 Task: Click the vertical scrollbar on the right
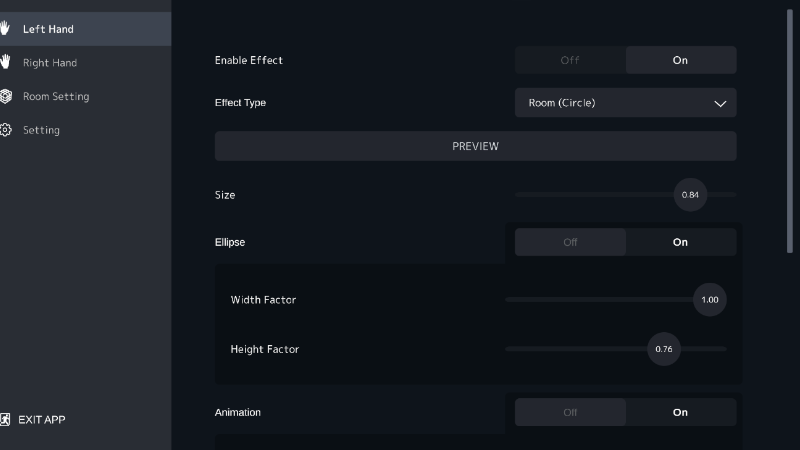click(x=791, y=130)
